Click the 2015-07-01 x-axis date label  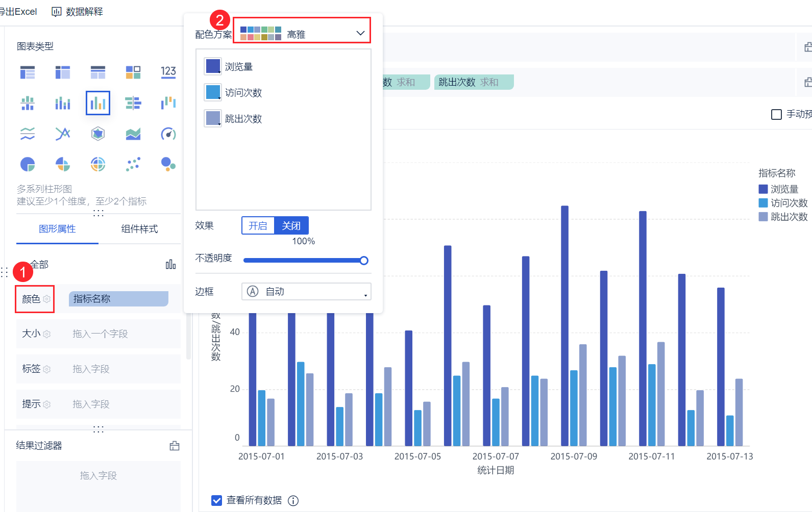[x=261, y=456]
